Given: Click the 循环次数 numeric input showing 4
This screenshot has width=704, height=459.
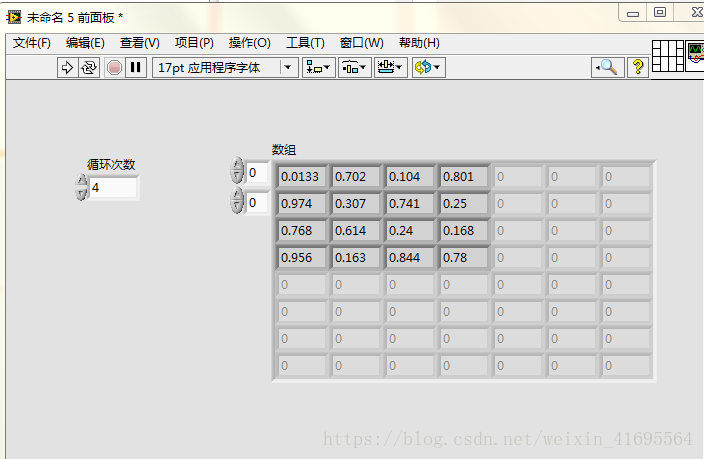Looking at the screenshot, I should [x=114, y=187].
